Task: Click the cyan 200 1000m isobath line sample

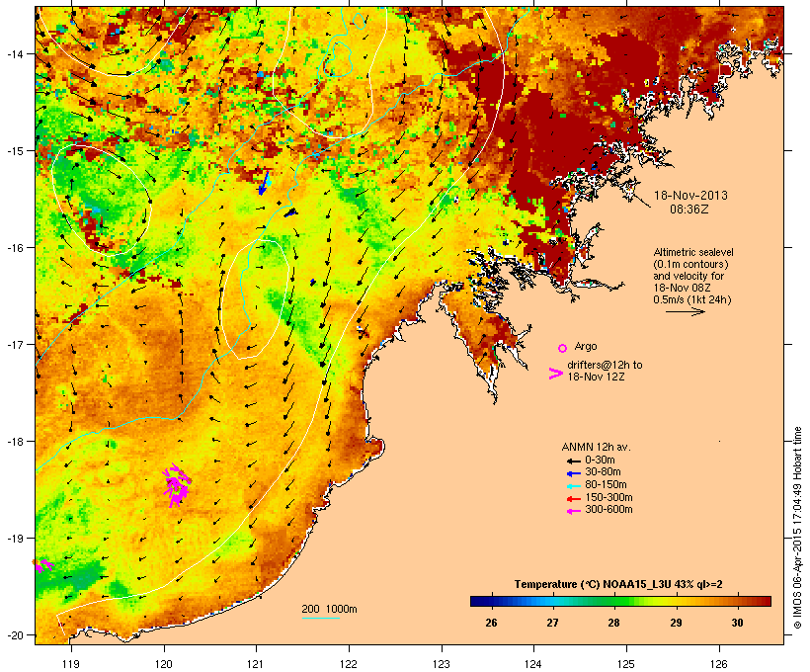Action: pyautogui.click(x=321, y=618)
